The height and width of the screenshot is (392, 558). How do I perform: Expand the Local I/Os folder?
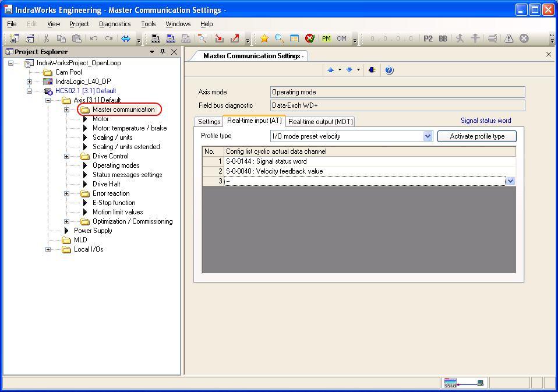(48, 249)
